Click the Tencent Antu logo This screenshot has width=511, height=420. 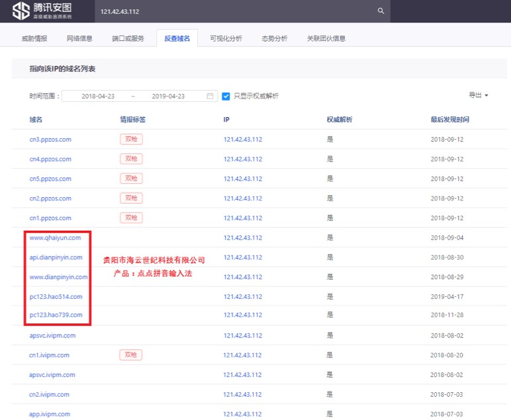pyautogui.click(x=42, y=11)
